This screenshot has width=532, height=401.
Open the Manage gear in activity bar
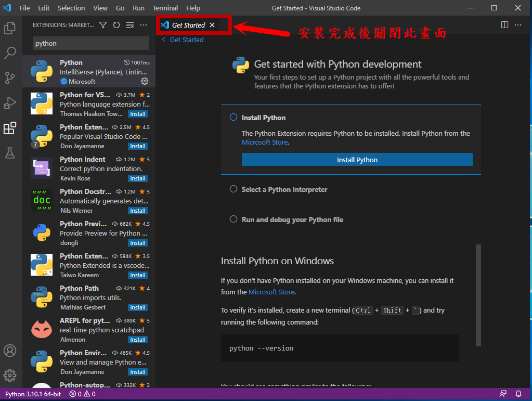pos(10,376)
